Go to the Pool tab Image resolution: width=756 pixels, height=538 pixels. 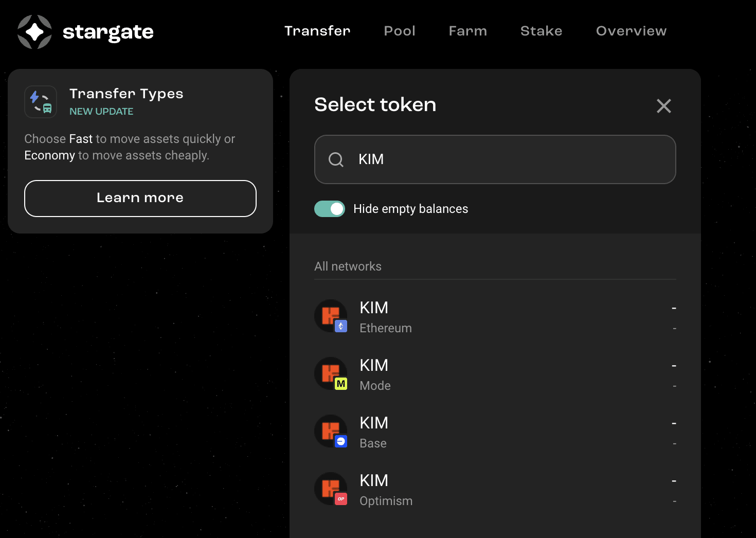pos(400,31)
